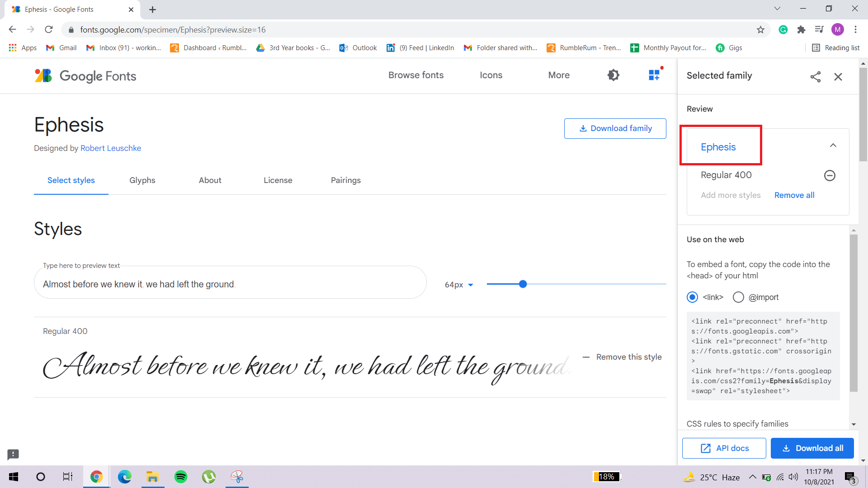
Task: Click the page's main vertical scrollbar
Action: pyautogui.click(x=863, y=114)
